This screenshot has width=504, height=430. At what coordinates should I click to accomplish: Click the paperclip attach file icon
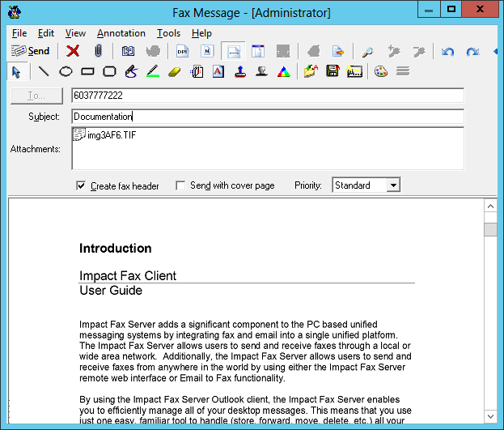(x=98, y=51)
